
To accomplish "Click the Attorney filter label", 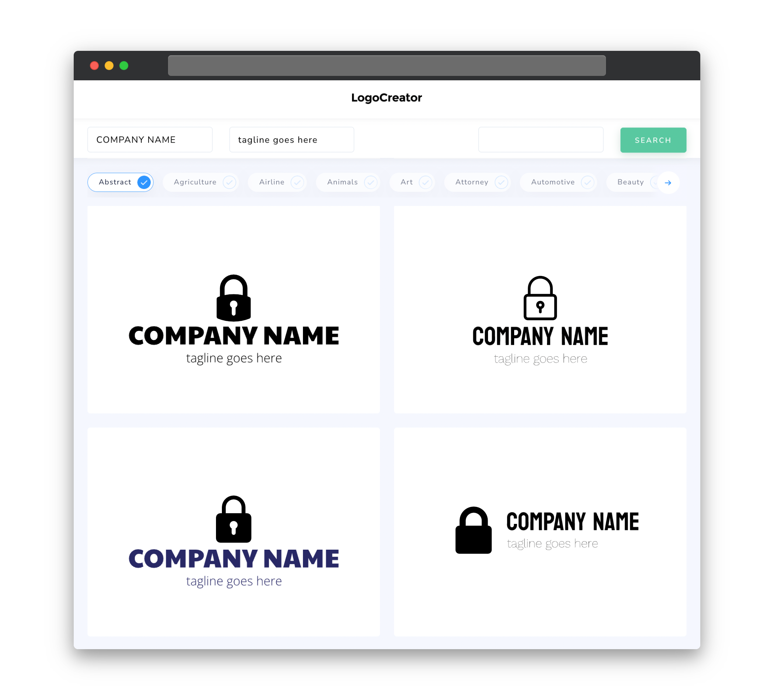I will pos(472,182).
